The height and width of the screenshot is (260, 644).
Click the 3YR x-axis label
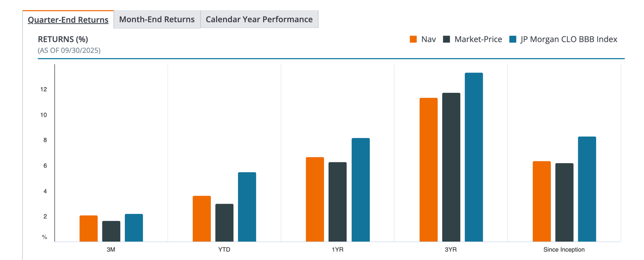451,250
